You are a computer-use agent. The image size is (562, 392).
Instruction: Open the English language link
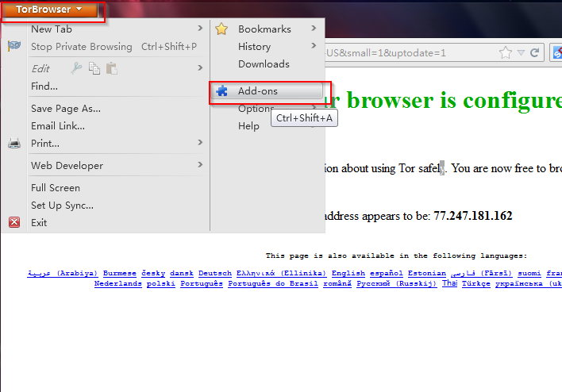tap(348, 273)
